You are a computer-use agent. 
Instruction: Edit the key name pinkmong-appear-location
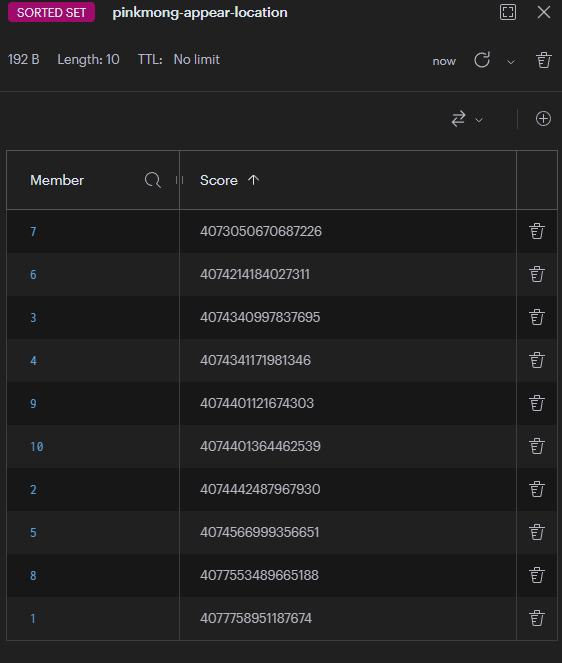click(200, 13)
